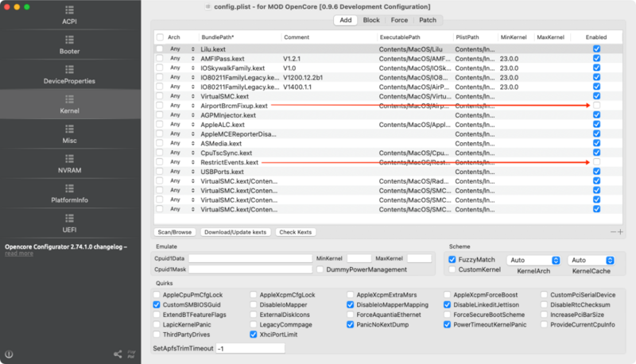Click V1.2.1 comment in AMFIPass row
The height and width of the screenshot is (364, 636).
click(292, 59)
